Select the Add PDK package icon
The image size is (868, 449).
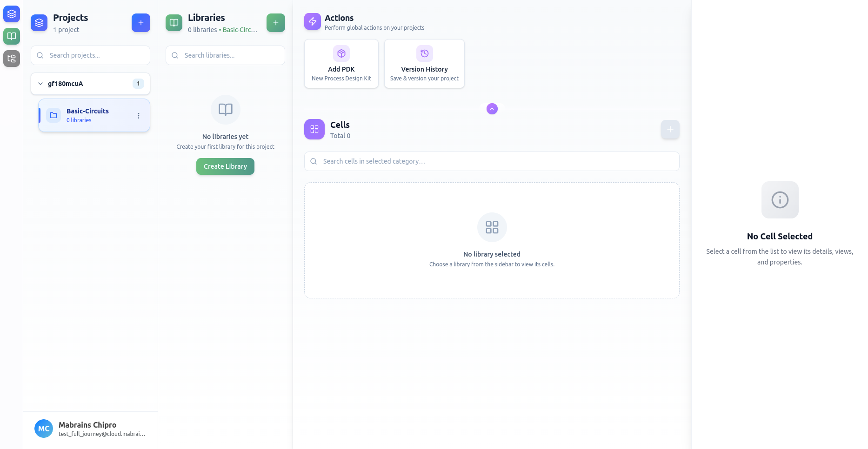(341, 53)
